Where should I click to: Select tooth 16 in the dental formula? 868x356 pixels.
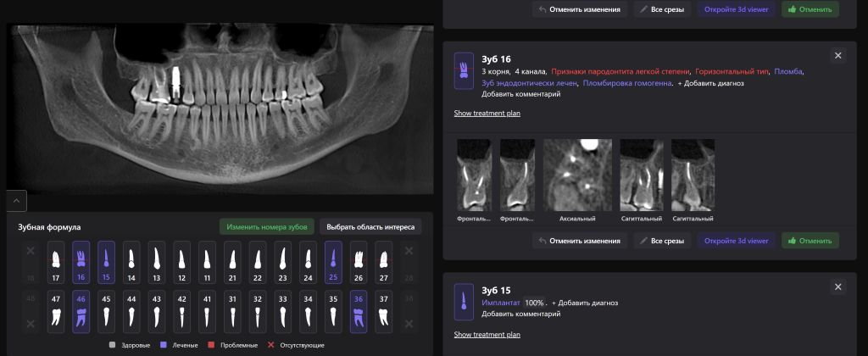(x=81, y=261)
